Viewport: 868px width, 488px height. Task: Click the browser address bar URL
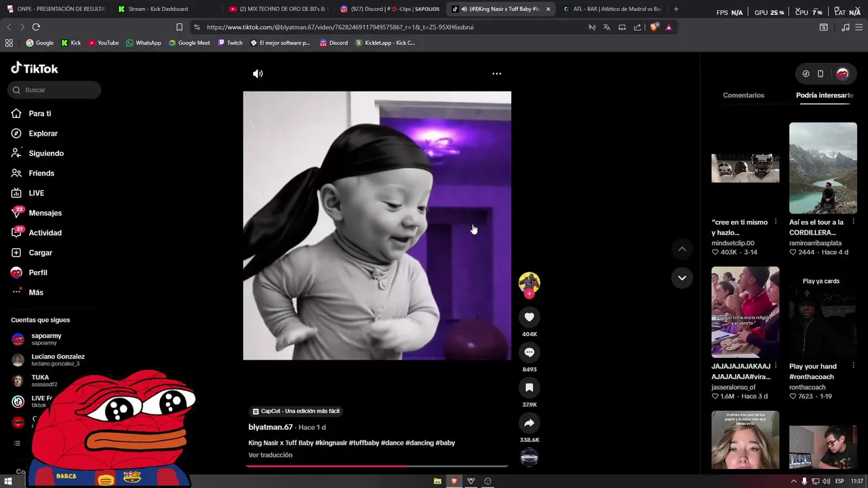[x=340, y=27]
